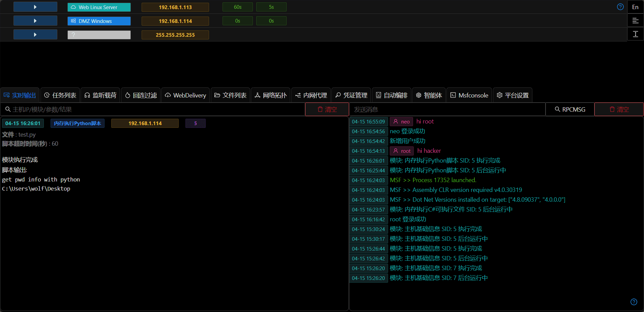Click the vertical resize layout icon
The width and height of the screenshot is (644, 312).
click(635, 34)
